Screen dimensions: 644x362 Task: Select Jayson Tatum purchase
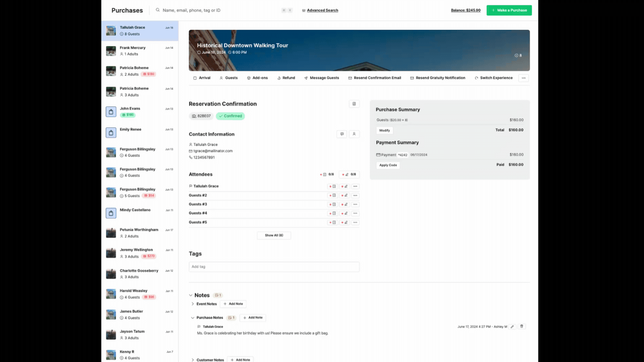tap(140, 335)
